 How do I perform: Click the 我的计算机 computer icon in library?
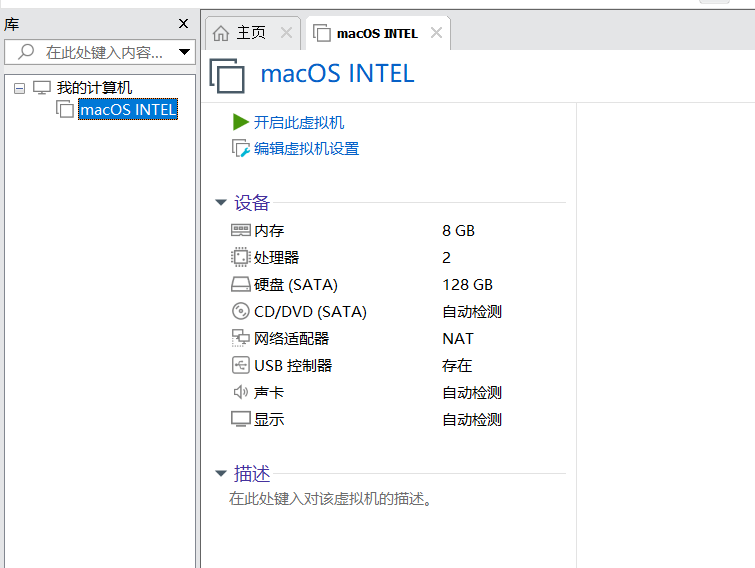42,88
